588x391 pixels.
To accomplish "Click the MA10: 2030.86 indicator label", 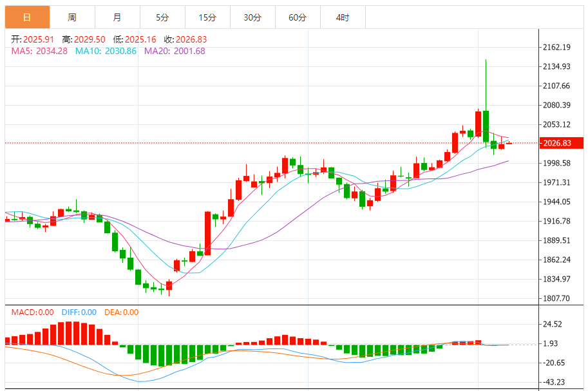I will tap(106, 51).
